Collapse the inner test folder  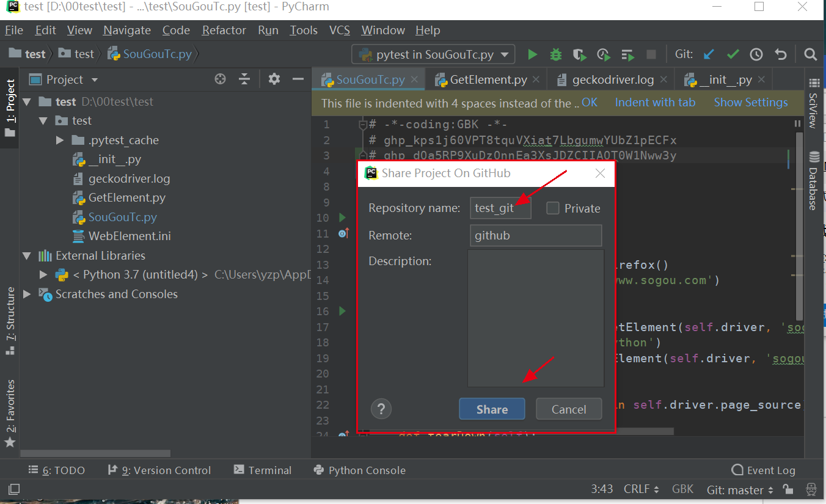coord(43,121)
